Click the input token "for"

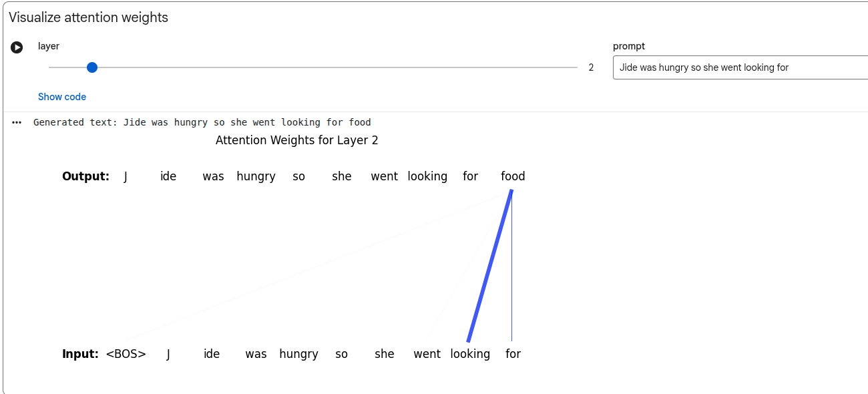(513, 354)
